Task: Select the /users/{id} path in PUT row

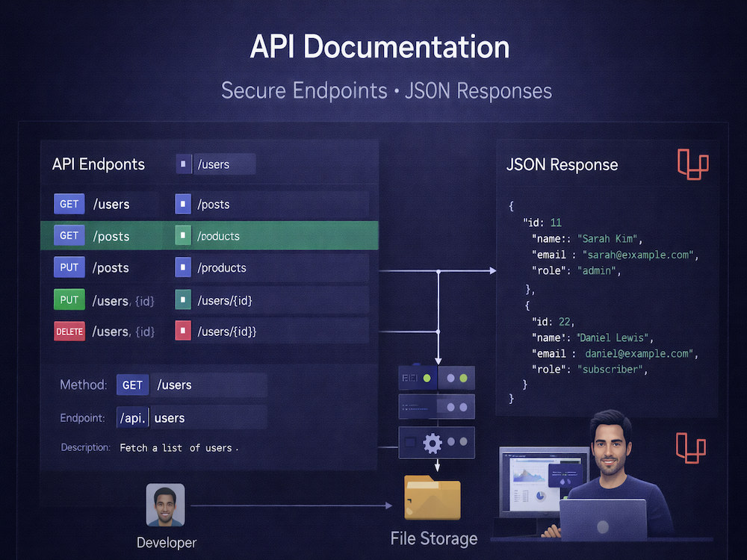Action: (224, 300)
